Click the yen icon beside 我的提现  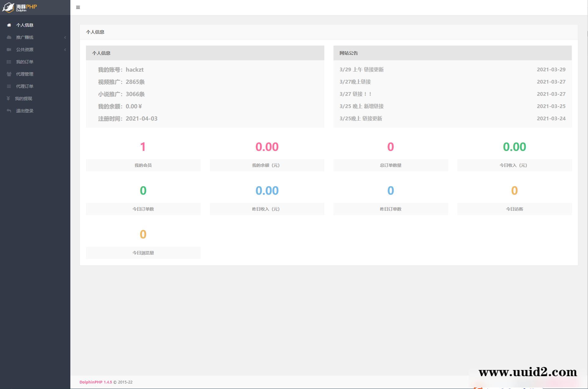[8, 99]
